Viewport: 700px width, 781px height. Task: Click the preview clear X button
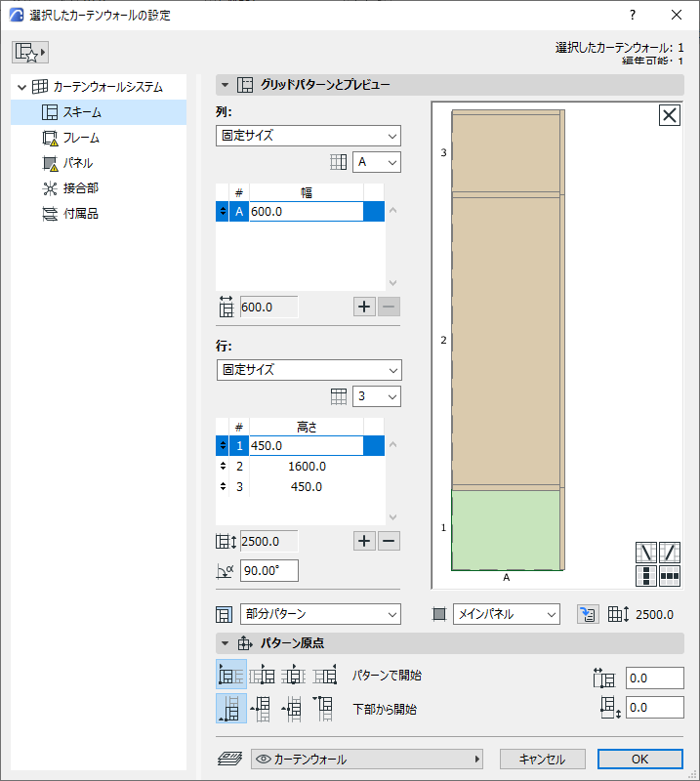click(669, 115)
